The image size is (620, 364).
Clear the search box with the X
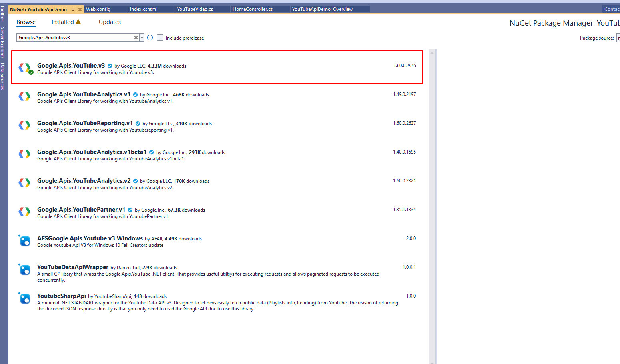[x=136, y=38]
